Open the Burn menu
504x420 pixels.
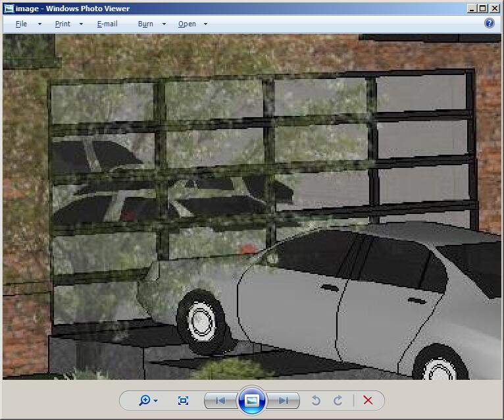pos(146,24)
